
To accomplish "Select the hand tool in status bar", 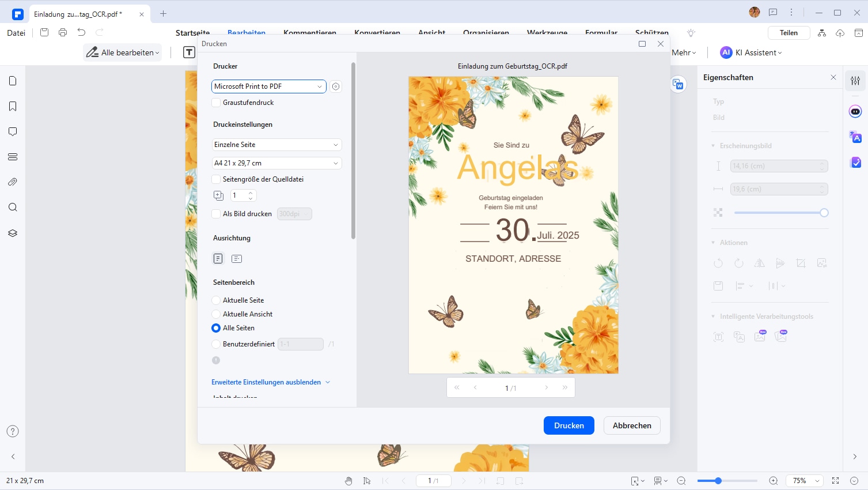I will point(348,481).
